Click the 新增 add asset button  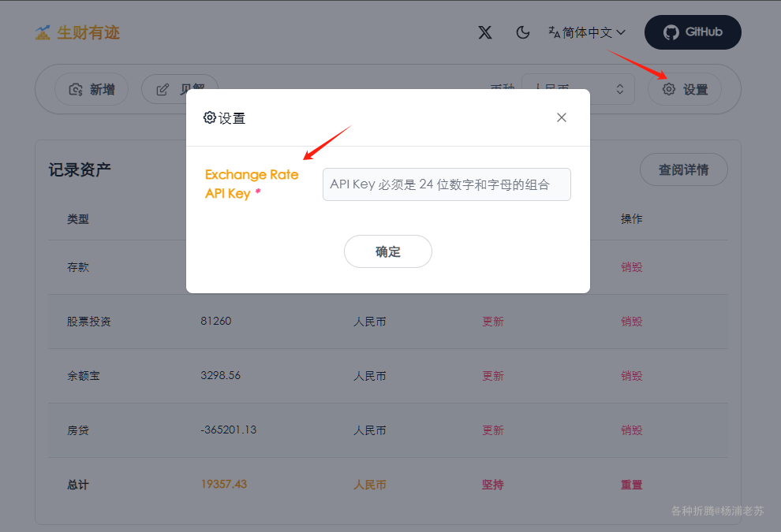point(91,89)
